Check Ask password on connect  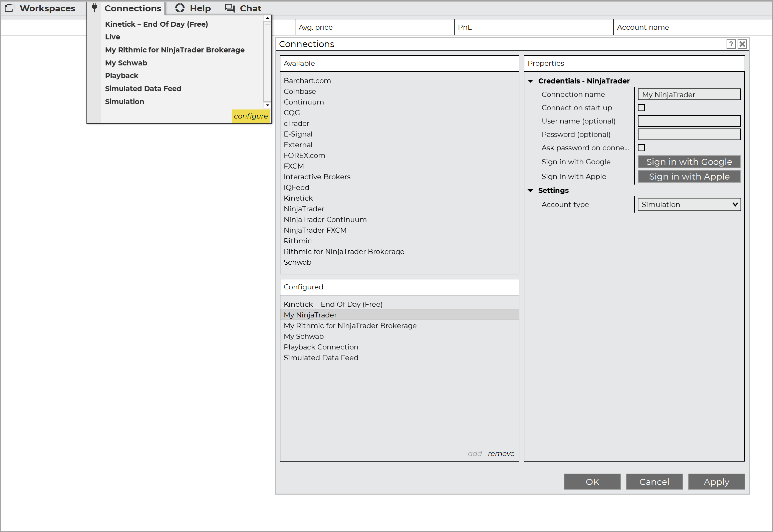pyautogui.click(x=641, y=148)
